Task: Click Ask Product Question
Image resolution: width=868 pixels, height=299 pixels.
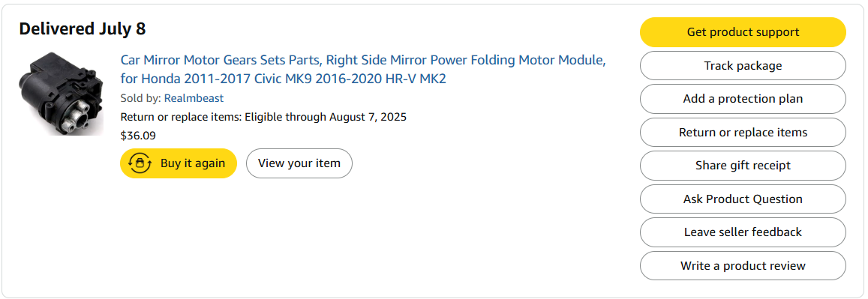Action: pyautogui.click(x=743, y=199)
